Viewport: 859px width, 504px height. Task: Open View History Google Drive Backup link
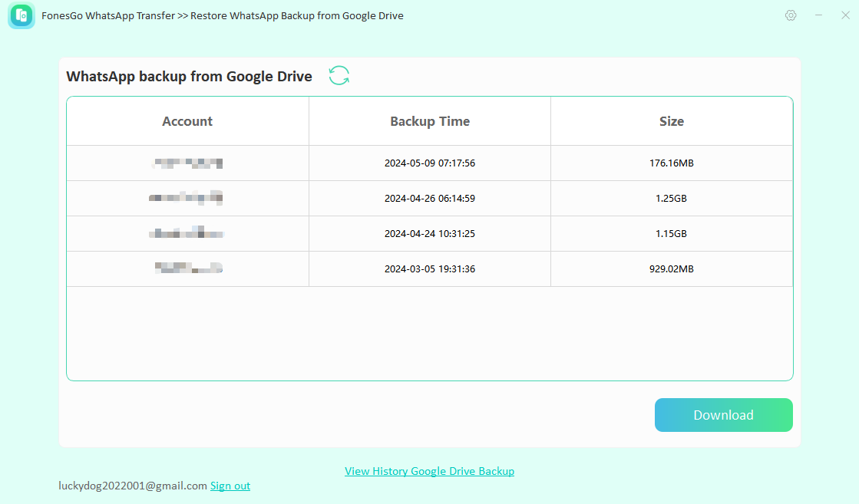point(429,471)
